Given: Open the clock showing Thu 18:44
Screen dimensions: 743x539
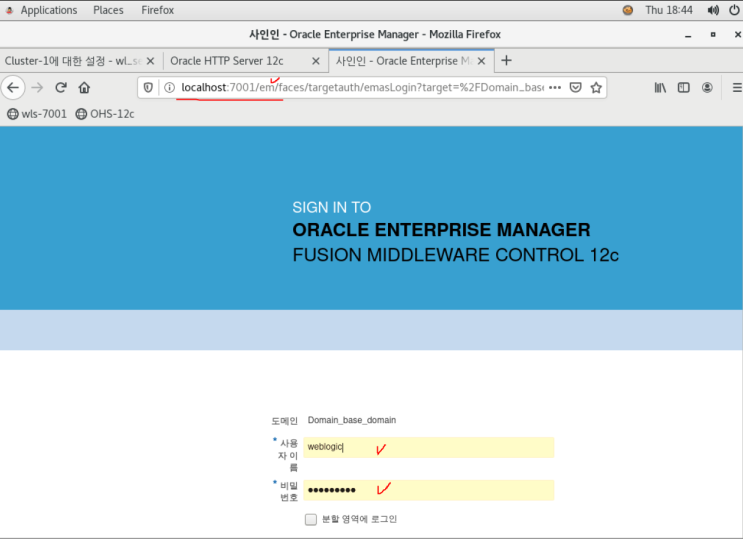Looking at the screenshot, I should [x=669, y=10].
